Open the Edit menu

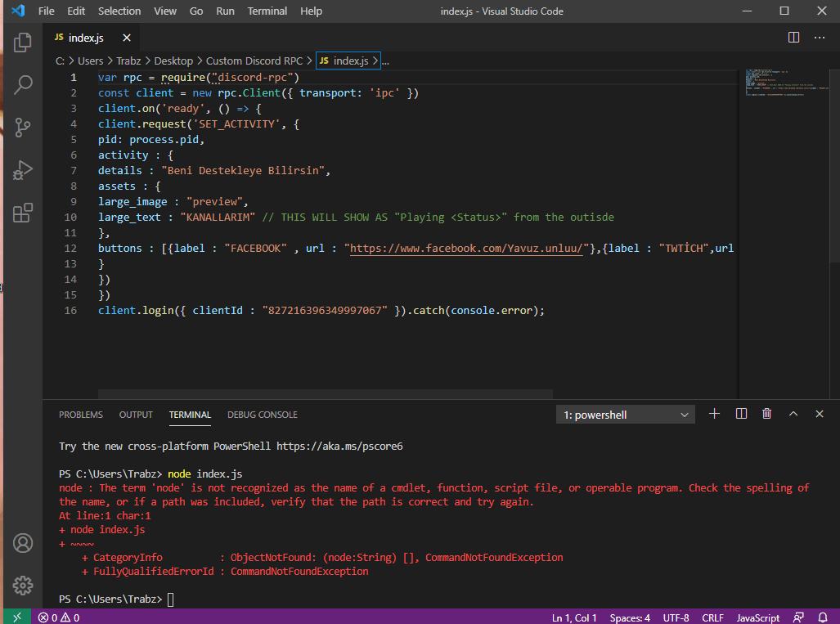point(75,11)
